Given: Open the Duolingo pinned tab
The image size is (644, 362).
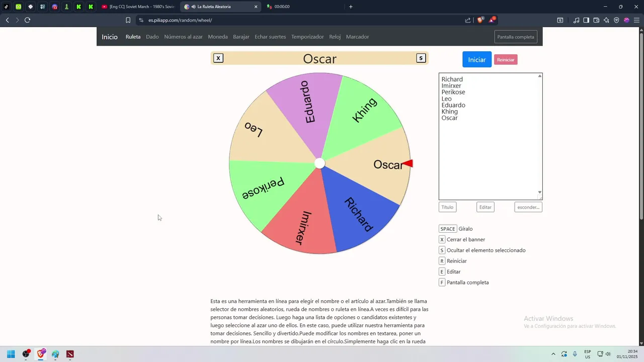Looking at the screenshot, I should tap(19, 7).
